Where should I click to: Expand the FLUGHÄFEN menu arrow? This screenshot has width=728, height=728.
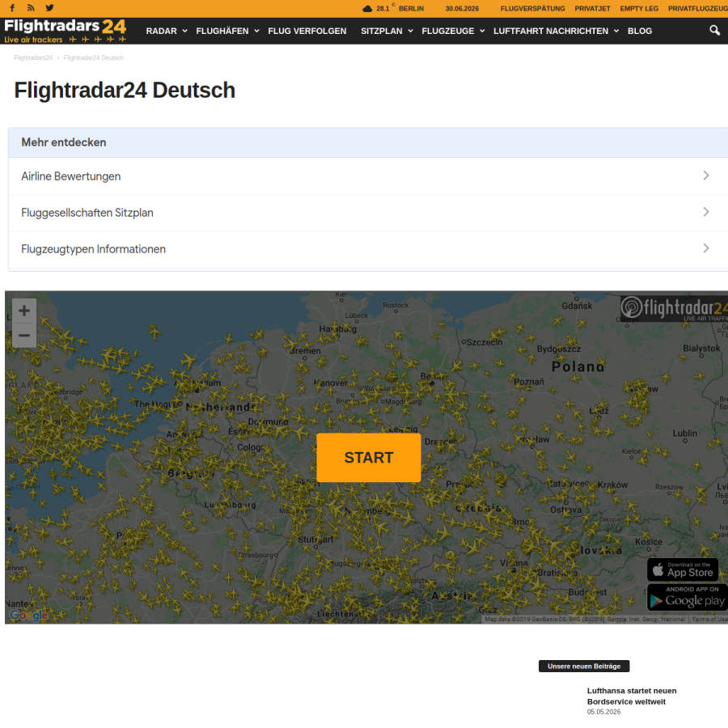(x=256, y=31)
